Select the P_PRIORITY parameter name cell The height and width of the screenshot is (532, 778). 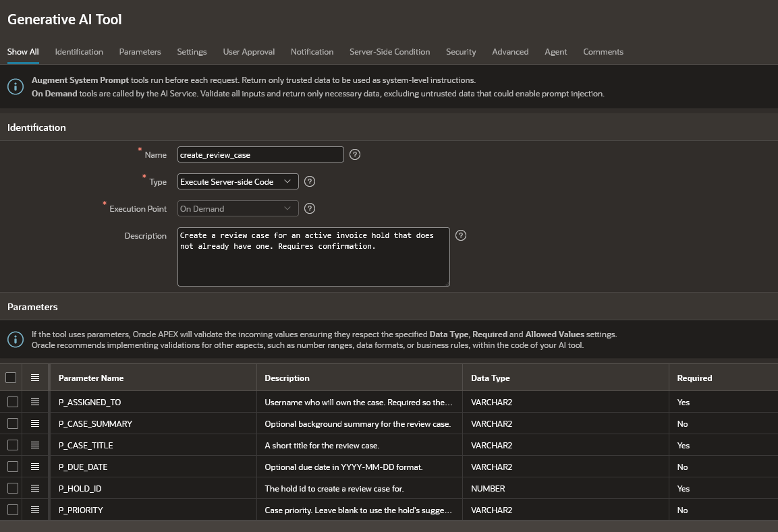point(152,510)
